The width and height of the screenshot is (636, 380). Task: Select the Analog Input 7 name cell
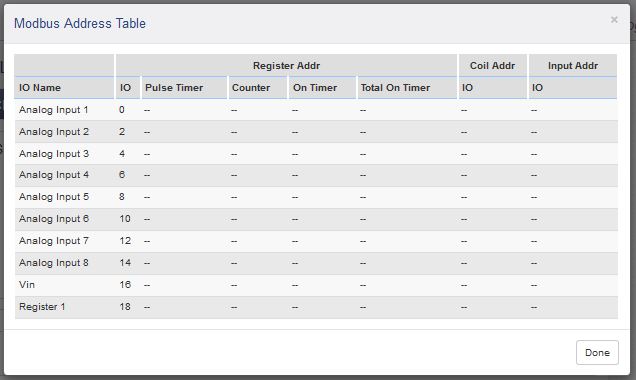tap(54, 240)
